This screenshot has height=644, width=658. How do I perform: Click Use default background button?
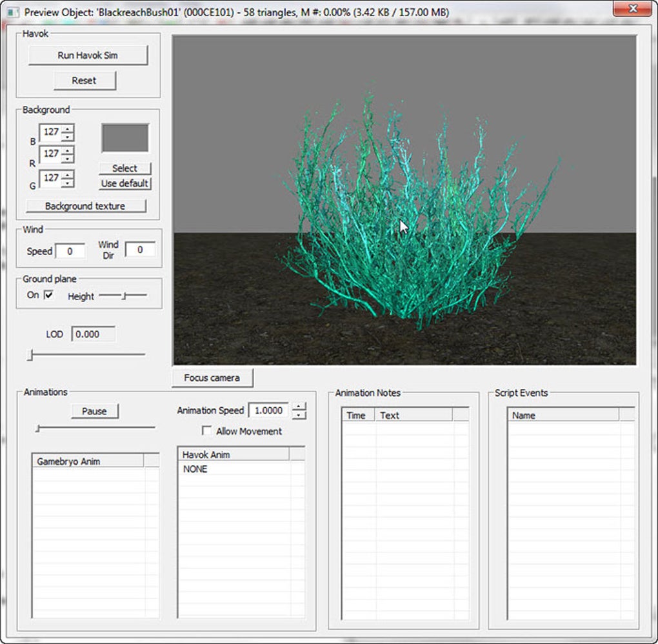[125, 183]
